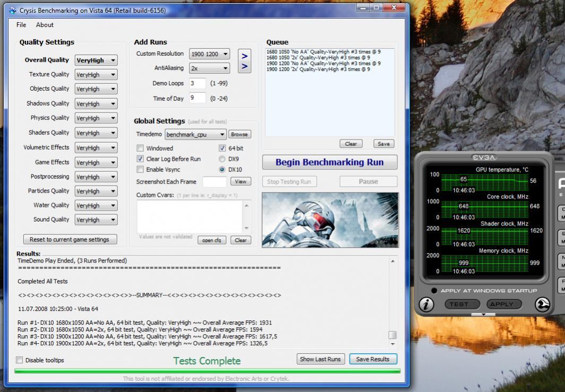The width and height of the screenshot is (565, 392).
Task: Click the open cfg button
Action: click(212, 240)
